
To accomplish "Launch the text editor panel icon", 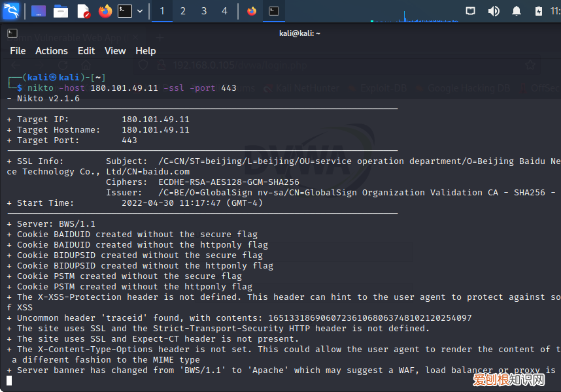I will pyautogui.click(x=83, y=11).
